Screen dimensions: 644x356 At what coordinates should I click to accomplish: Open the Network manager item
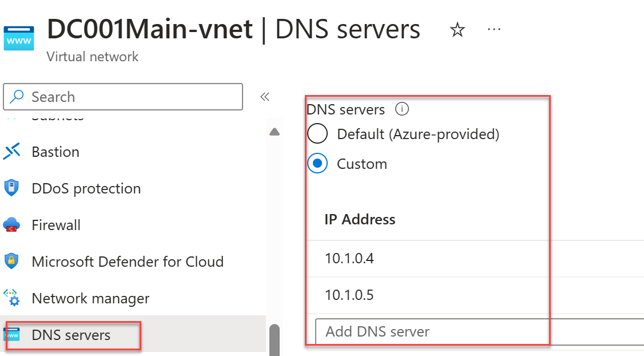90,299
